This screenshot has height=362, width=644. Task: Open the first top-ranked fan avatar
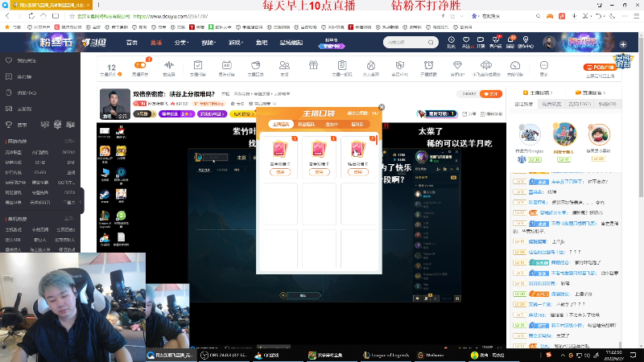point(530,134)
